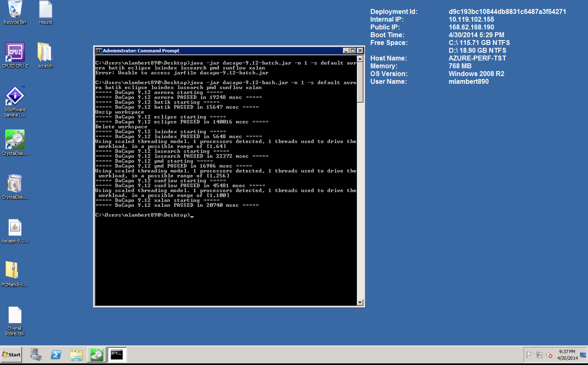The height and width of the screenshot is (365, 588).
Task: Open the Overall Score.csv file
Action: tap(15, 315)
